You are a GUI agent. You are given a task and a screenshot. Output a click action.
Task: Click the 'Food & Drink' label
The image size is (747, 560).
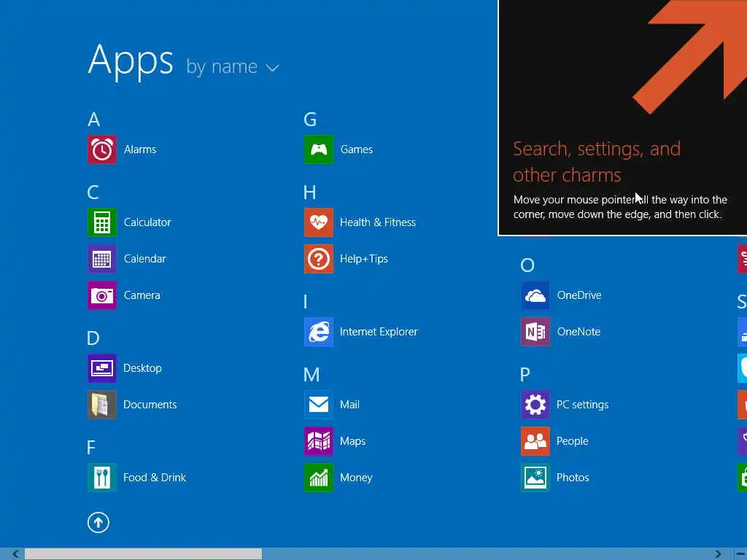(x=155, y=477)
